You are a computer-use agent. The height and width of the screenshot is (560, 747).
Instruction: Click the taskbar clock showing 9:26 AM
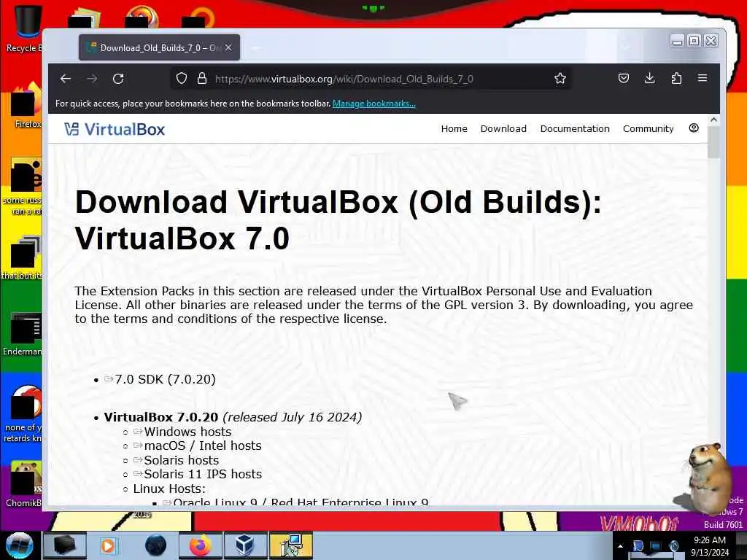710,546
